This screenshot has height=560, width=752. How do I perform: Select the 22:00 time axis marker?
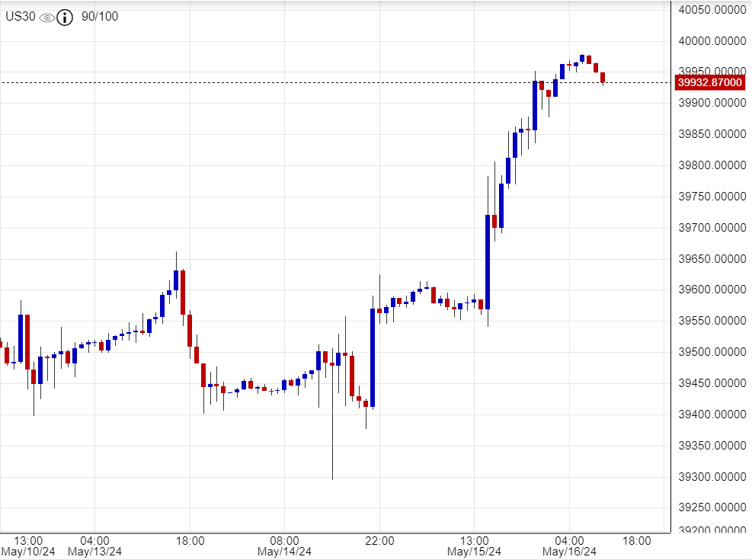(379, 541)
